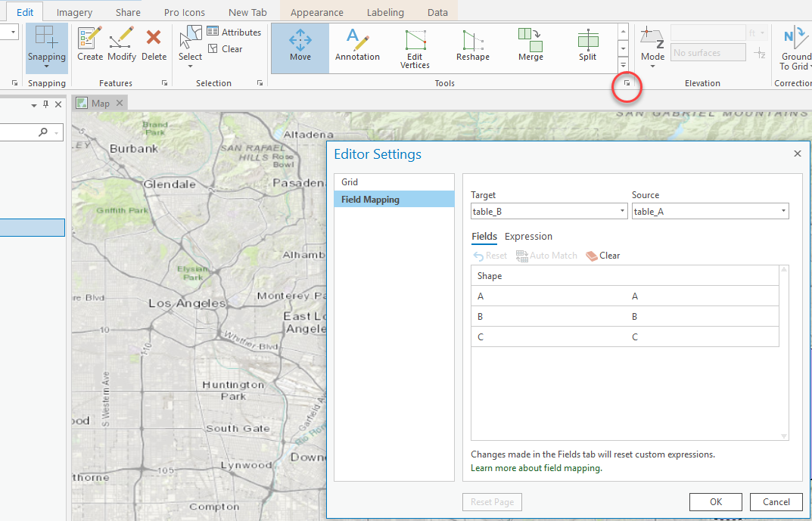Expand the Select tool dropdown

tap(190, 66)
